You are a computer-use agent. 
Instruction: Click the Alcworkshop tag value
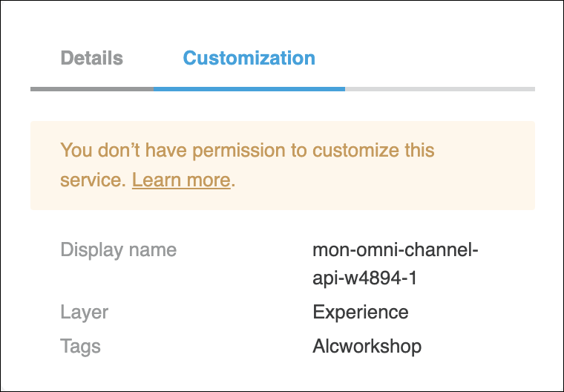coord(367,346)
